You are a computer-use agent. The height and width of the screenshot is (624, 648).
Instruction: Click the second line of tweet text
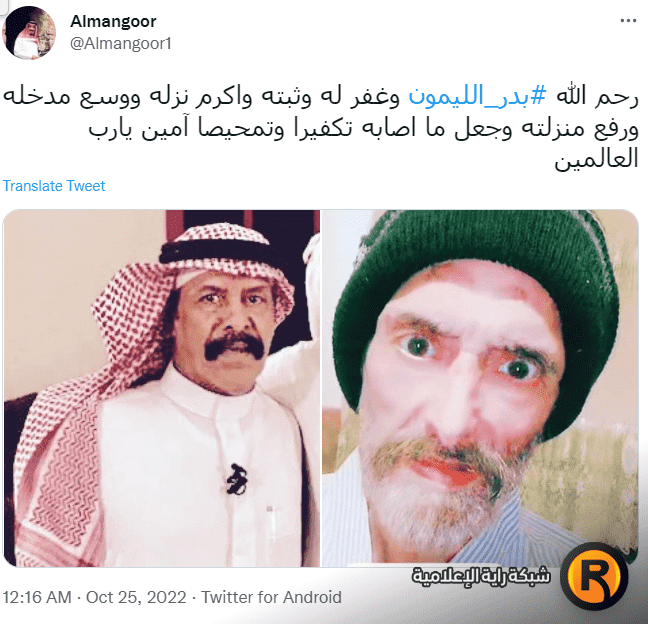pyautogui.click(x=364, y=129)
